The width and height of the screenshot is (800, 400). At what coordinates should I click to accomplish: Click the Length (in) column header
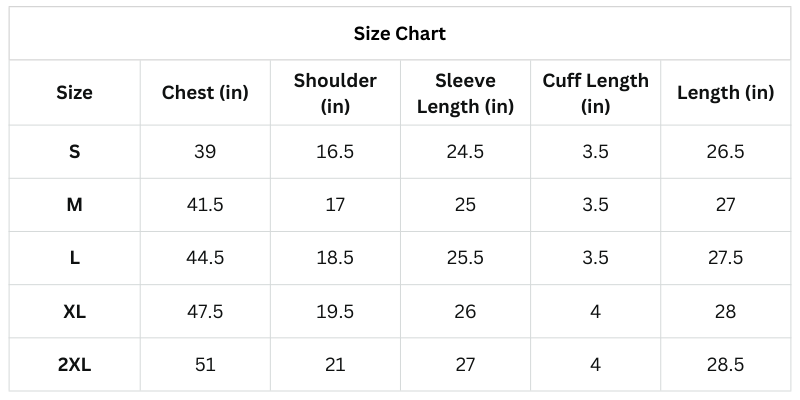pos(725,93)
